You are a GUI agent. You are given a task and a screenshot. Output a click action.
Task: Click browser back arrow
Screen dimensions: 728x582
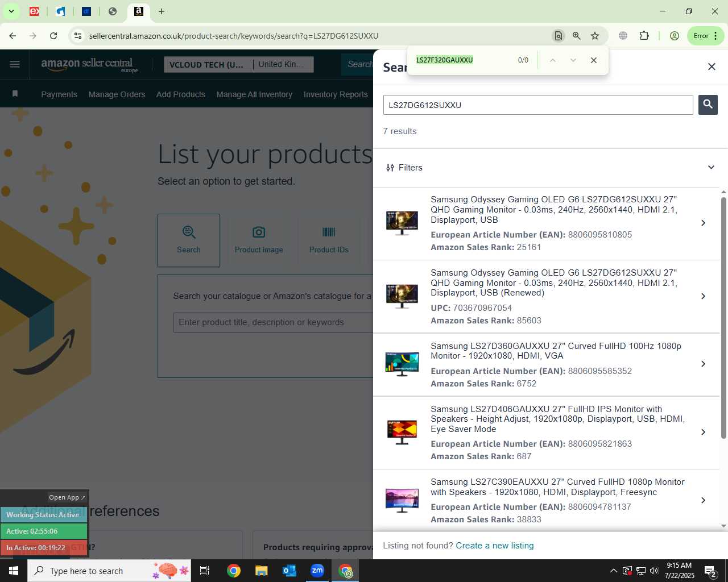[13, 36]
